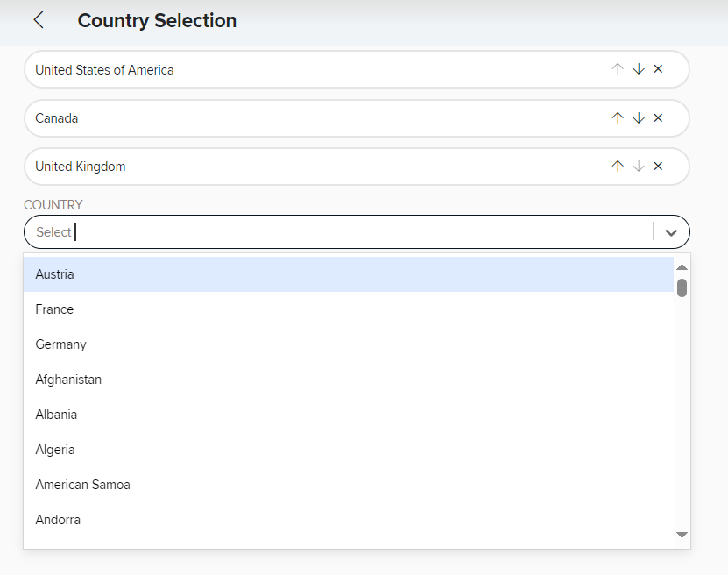Remove Canada from the list
Screen dimensions: 728x575
(658, 118)
